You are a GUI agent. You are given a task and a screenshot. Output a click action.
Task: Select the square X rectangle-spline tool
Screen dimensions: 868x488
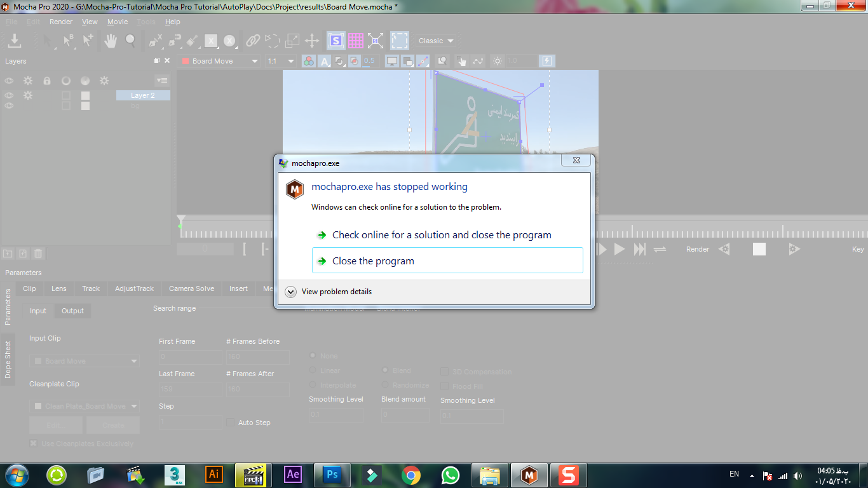coord(210,41)
